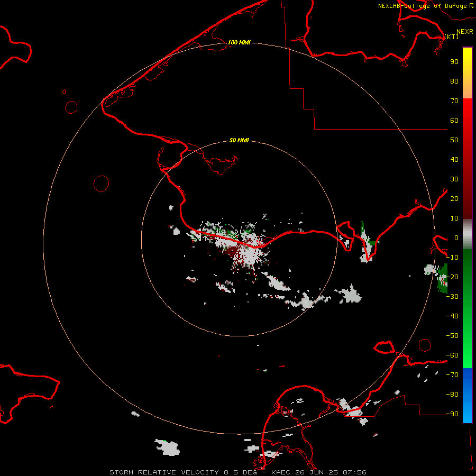Pick the bright green band near -60 KT
Image resolution: width=476 pixels, height=476 pixels.
(x=467, y=356)
